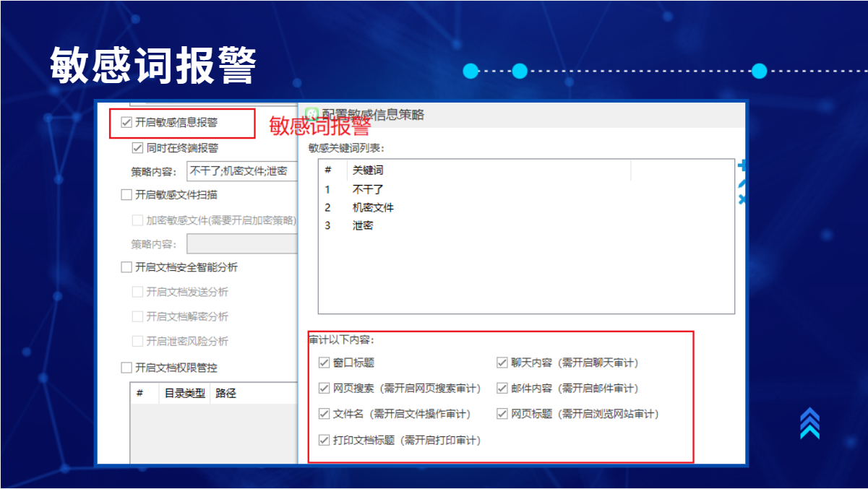Toggle 同时在终端报警 checkbox
868x489 pixels.
click(x=137, y=148)
